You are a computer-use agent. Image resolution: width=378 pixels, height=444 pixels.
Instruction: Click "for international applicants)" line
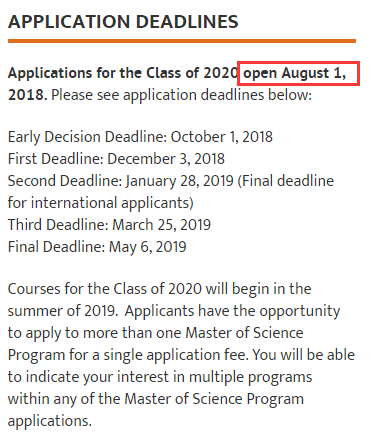click(x=101, y=203)
